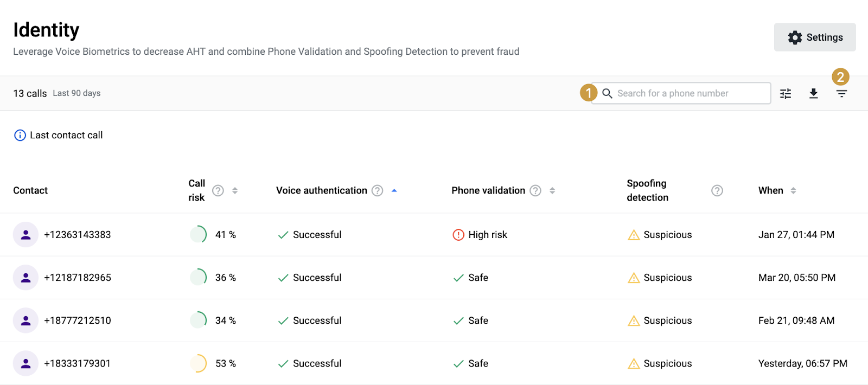Sort by When column

point(793,190)
